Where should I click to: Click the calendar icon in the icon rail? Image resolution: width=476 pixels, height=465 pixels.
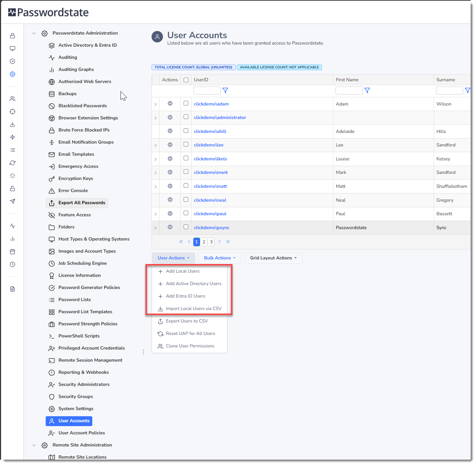12,252
